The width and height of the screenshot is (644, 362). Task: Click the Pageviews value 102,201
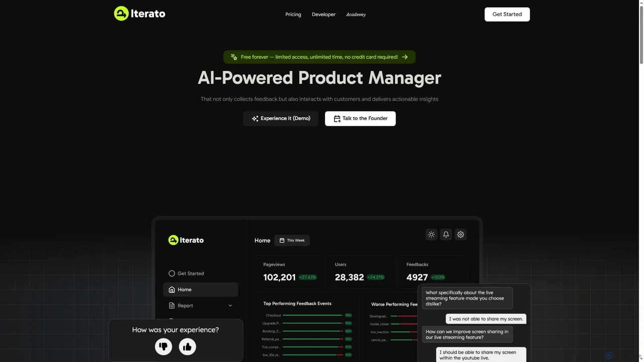(x=279, y=278)
